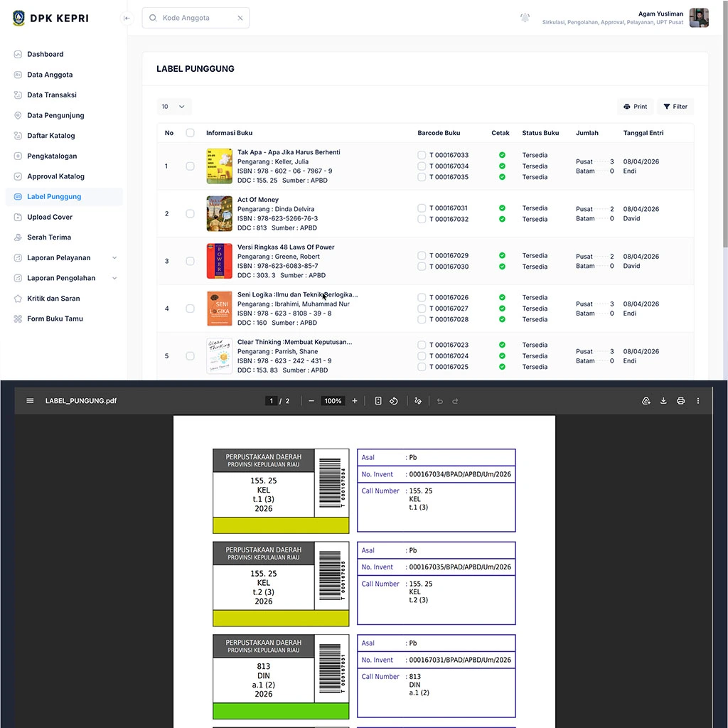This screenshot has height=728, width=728.
Task: Open the PDF viewer hamburger menu
Action: pyautogui.click(x=30, y=401)
